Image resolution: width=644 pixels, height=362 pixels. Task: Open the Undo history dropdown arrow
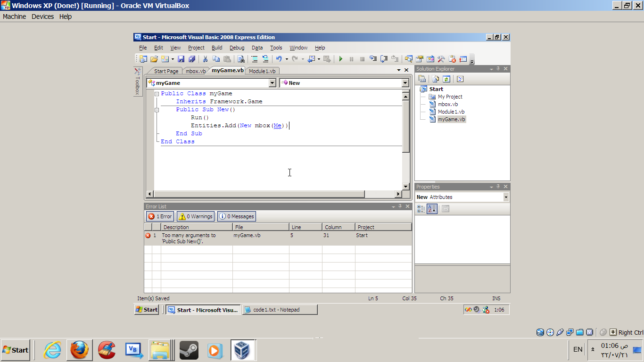click(287, 59)
